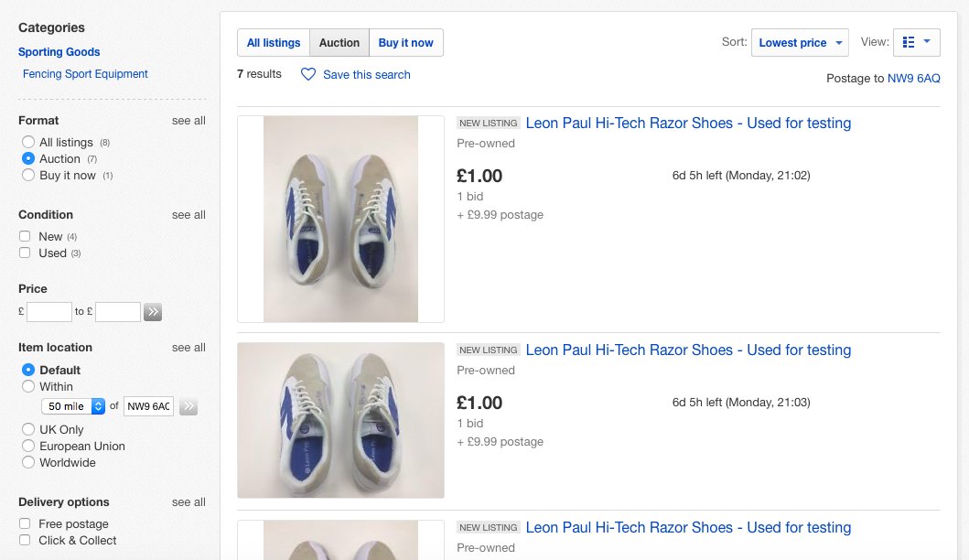Viewport: 969px width, 560px height.
Task: Click the heart icon beside Save this search
Action: pos(310,75)
